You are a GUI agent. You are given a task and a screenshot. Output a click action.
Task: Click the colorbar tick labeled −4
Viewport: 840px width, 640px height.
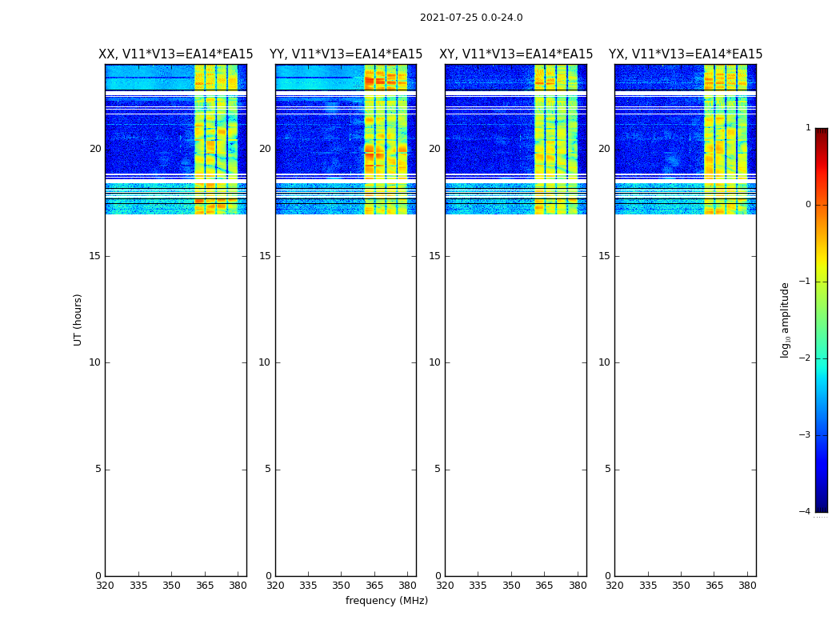(805, 511)
